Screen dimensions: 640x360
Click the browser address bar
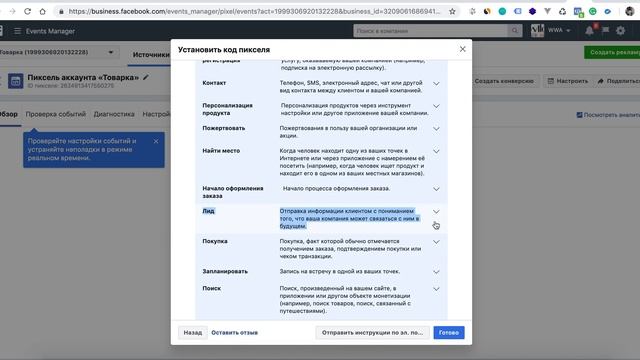coord(253,11)
